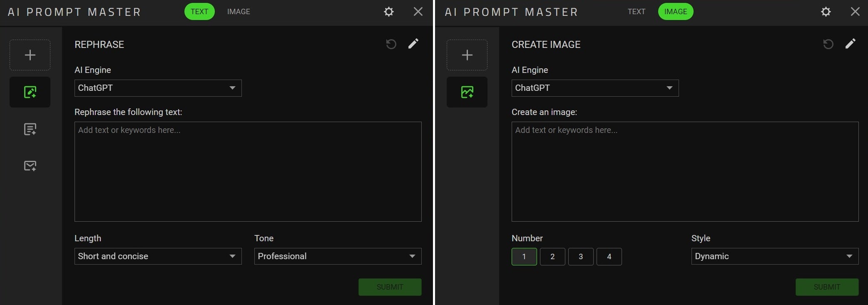Set number of images to 2
Screen dimensions: 868x305
click(552, 257)
